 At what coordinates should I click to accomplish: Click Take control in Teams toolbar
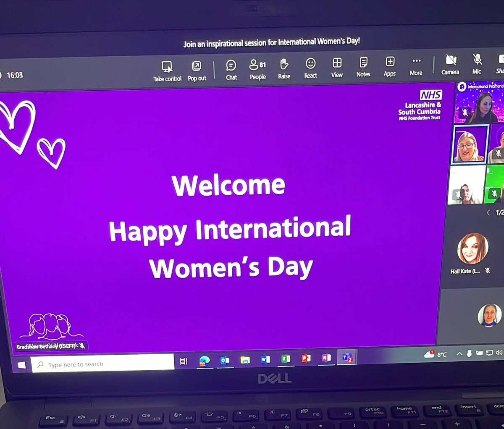click(x=167, y=71)
